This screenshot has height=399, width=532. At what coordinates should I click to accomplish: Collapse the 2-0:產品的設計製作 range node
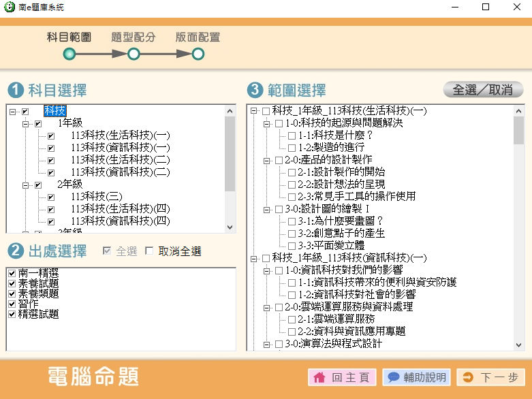pos(266,160)
